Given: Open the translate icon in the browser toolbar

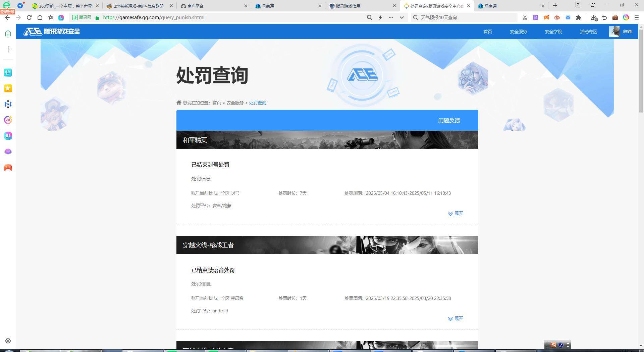Looking at the screenshot, I should coord(535,17).
